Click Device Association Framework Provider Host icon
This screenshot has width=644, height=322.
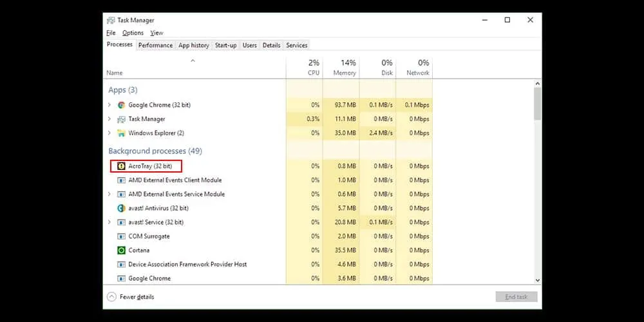point(121,264)
